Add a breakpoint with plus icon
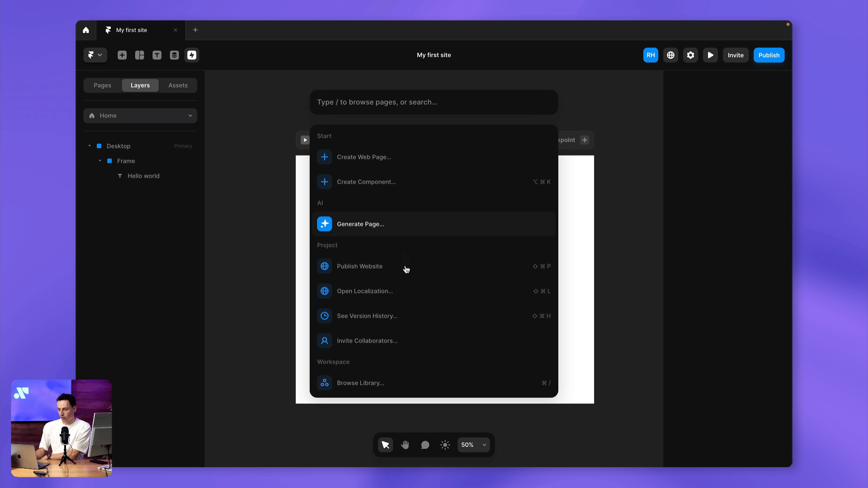 585,140
